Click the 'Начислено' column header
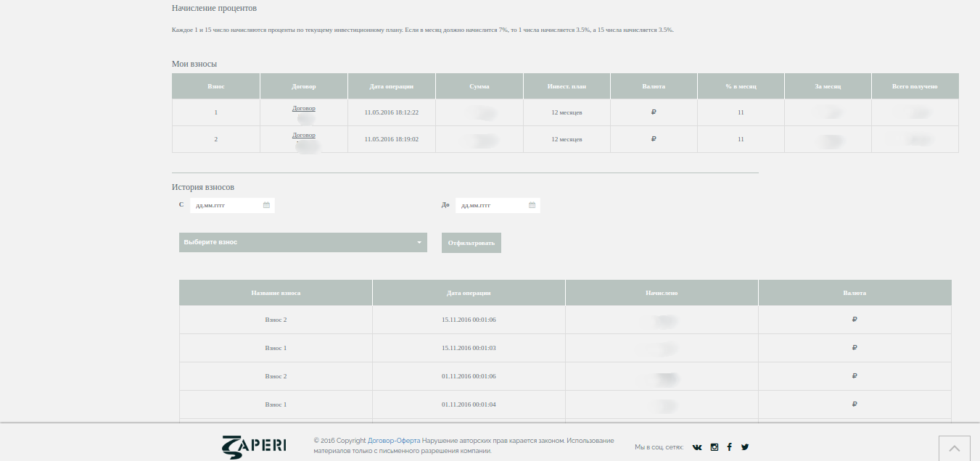This screenshot has width=980, height=461. (662, 293)
